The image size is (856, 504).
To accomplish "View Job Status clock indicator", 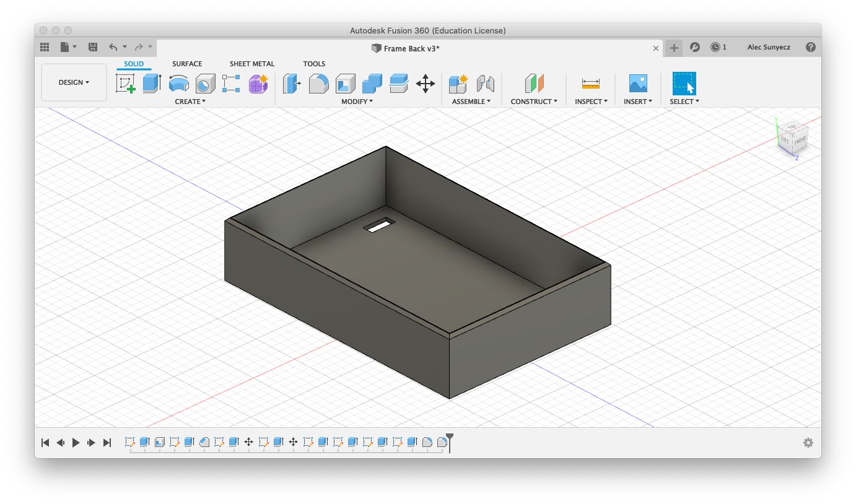I will pos(718,47).
